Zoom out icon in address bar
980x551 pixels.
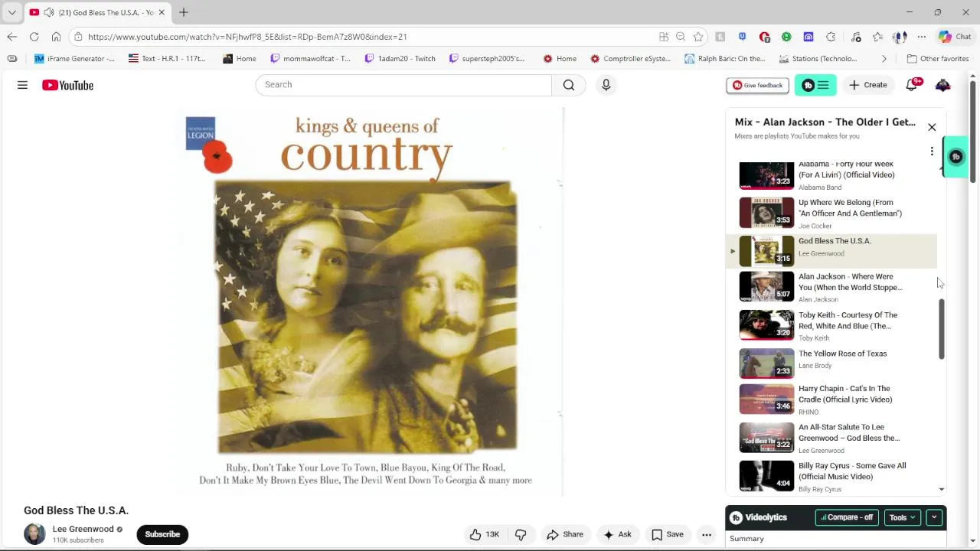coord(681,37)
